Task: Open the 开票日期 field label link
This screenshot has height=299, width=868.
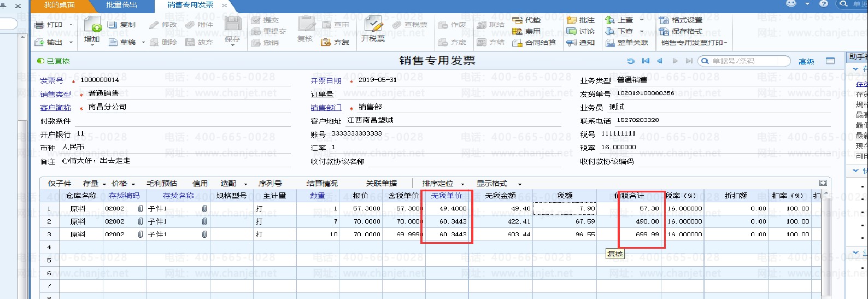Action: pyautogui.click(x=326, y=80)
